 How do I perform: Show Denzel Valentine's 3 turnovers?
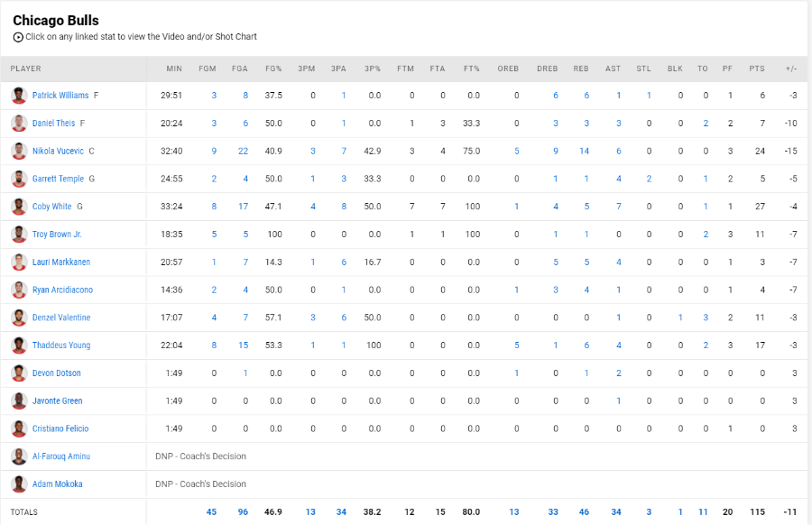coord(706,318)
